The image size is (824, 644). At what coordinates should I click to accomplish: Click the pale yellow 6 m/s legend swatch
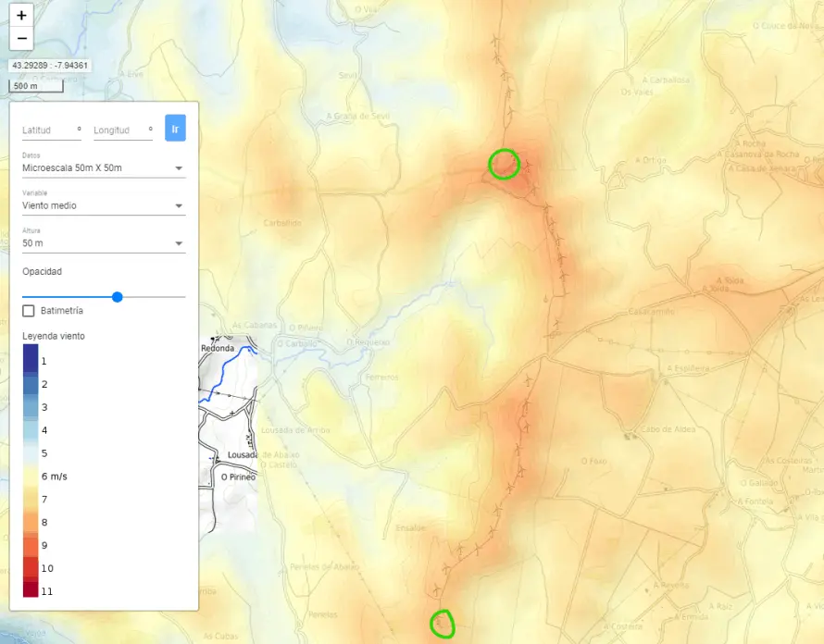pos(31,476)
